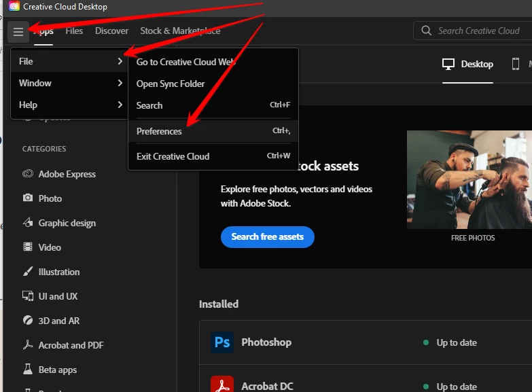Screen dimensions: 532x392
Task: Open the Beta apps category
Action: (57, 370)
